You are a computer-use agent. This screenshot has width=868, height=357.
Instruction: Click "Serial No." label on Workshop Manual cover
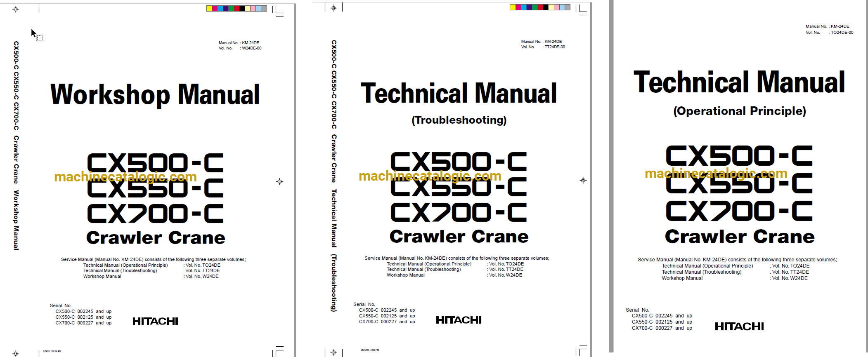61,306
